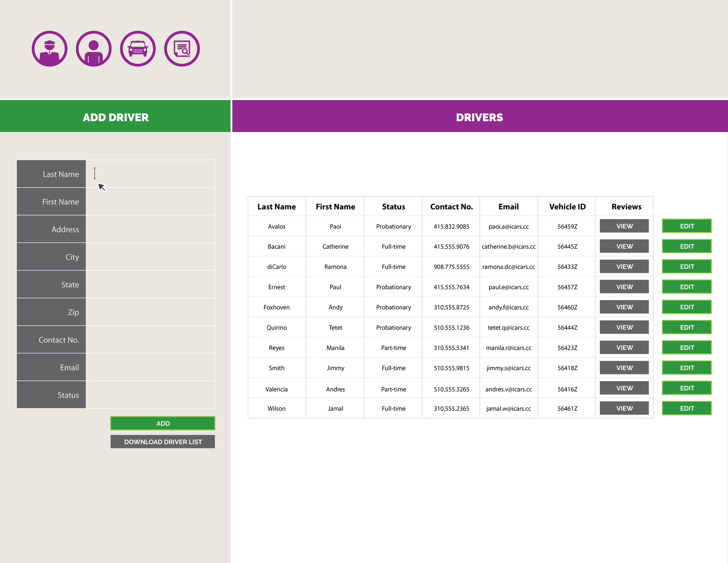Edit driver Bacani's record
The height and width of the screenshot is (563, 728).
[x=687, y=246]
